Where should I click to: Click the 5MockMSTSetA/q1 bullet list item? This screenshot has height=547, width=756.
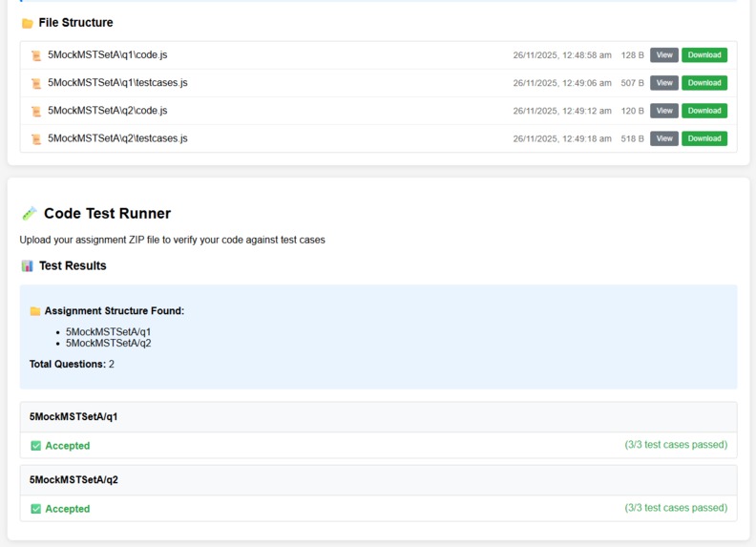point(108,332)
